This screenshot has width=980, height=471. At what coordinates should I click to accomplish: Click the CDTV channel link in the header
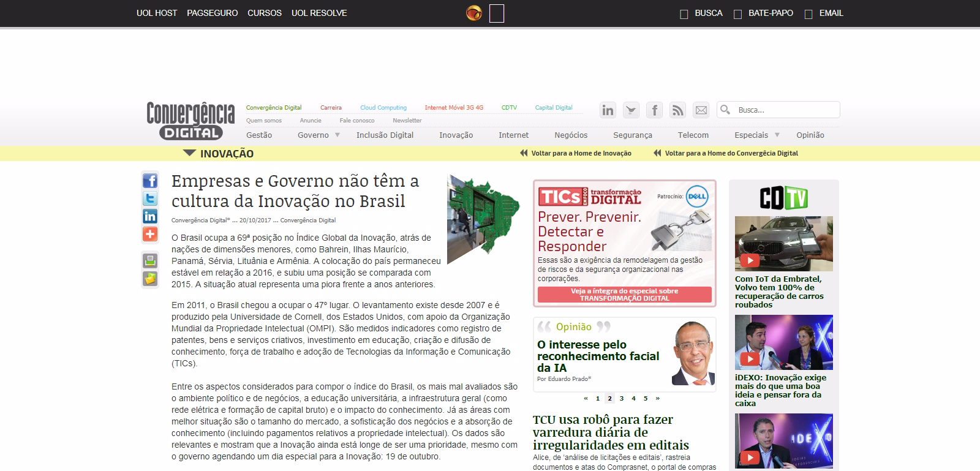[509, 107]
